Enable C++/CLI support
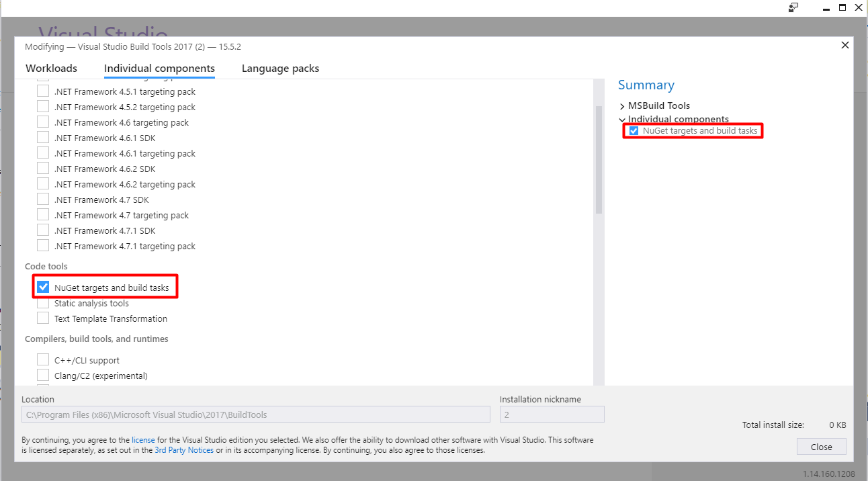This screenshot has width=868, height=481. pyautogui.click(x=43, y=360)
